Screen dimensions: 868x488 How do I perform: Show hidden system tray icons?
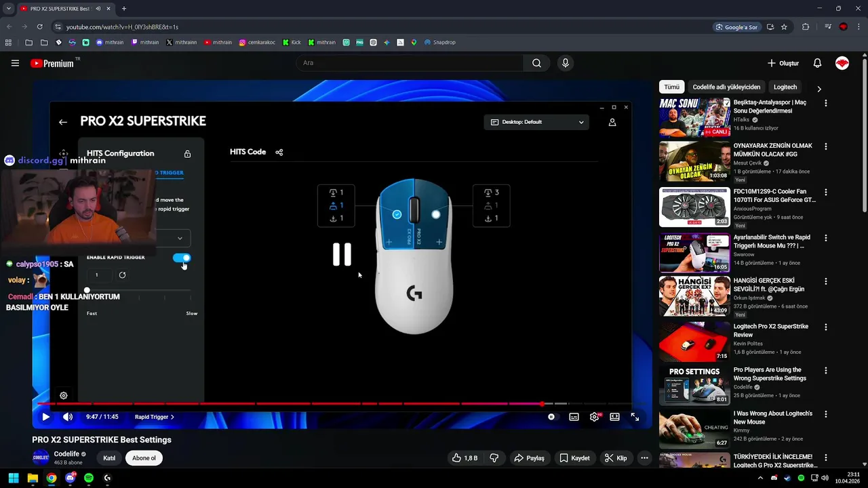760,478
